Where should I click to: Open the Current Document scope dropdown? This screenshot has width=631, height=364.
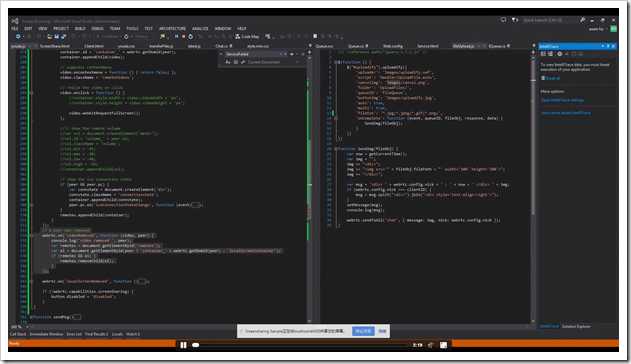coord(273,62)
